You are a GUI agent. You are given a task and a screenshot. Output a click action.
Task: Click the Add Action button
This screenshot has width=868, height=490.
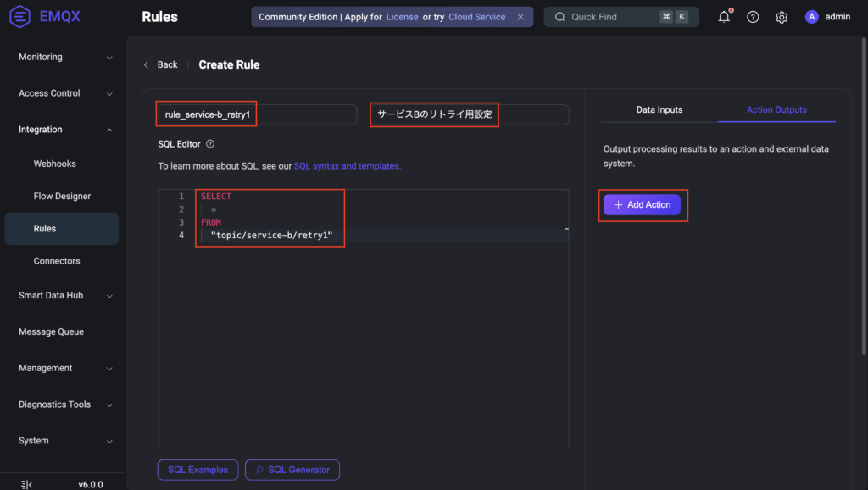[x=642, y=205]
